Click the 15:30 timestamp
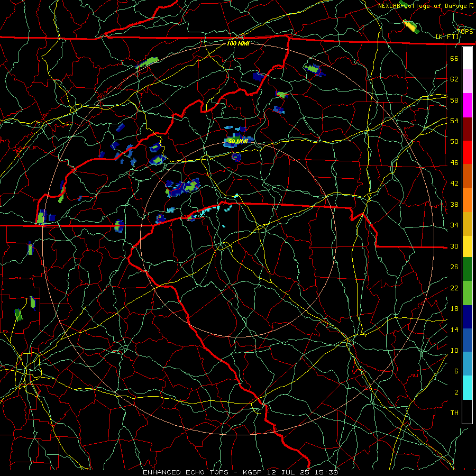 point(326,472)
